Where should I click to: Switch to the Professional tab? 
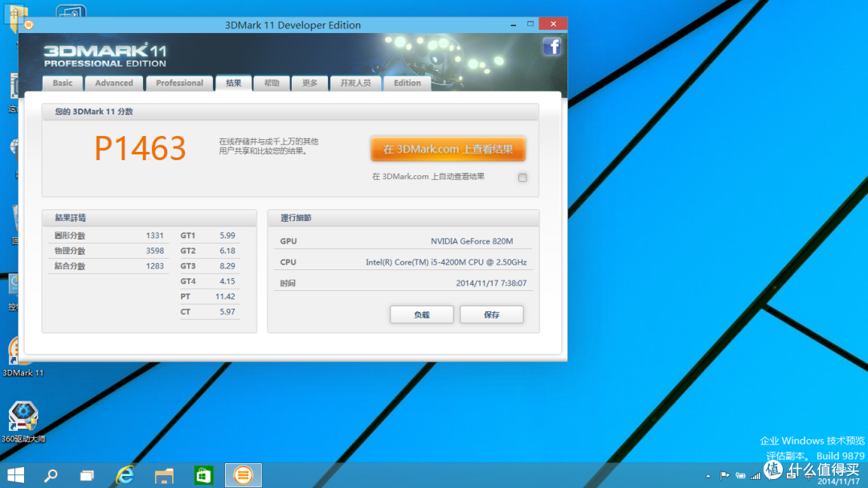point(179,83)
